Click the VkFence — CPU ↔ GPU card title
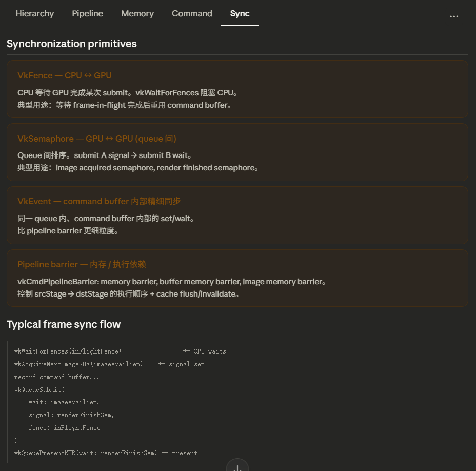The image size is (476, 471). coord(65,75)
